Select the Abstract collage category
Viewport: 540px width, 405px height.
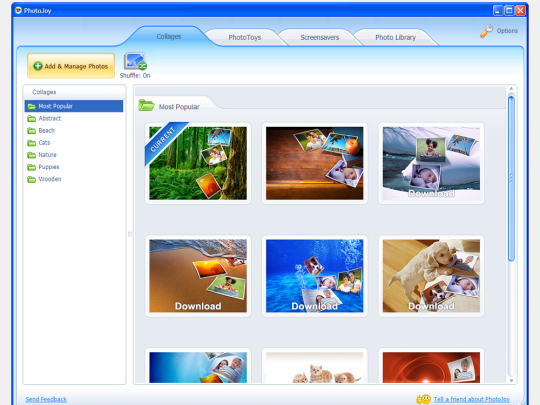pyautogui.click(x=50, y=118)
